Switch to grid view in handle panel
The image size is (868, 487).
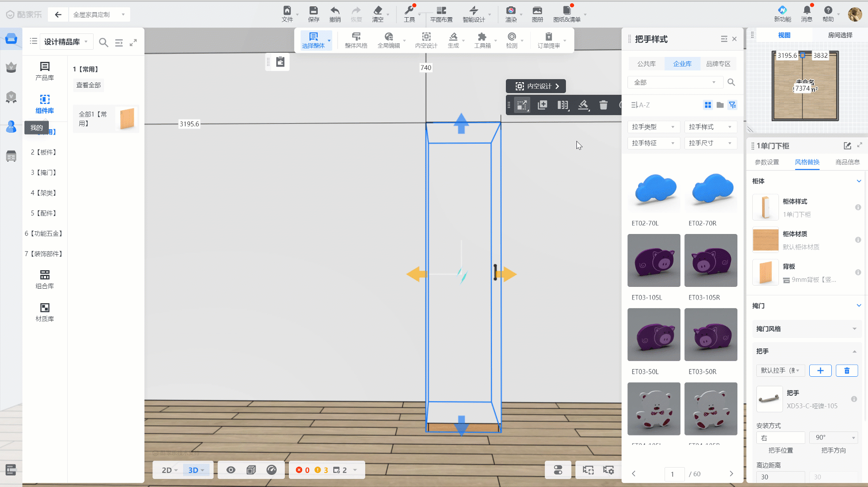[x=708, y=105]
